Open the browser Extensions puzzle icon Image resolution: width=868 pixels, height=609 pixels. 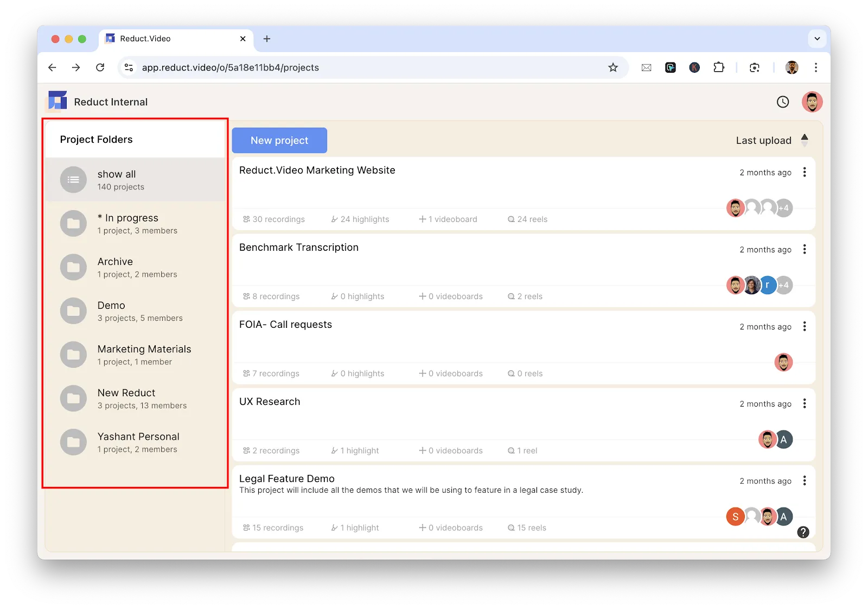point(719,67)
